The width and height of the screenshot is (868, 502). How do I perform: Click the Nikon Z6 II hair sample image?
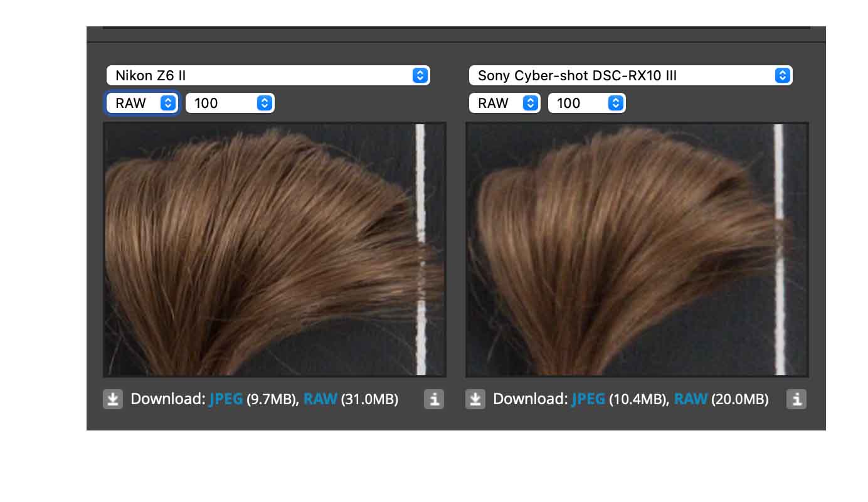click(x=263, y=250)
